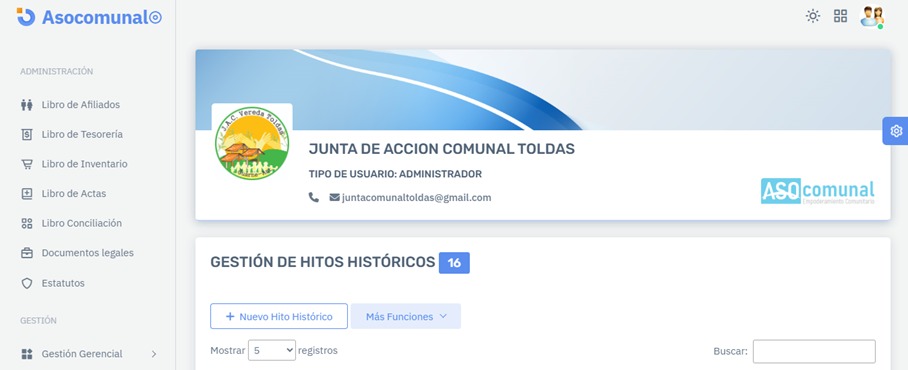Click the GESTIÓN sidebar section label
This screenshot has height=370, width=908.
click(38, 320)
